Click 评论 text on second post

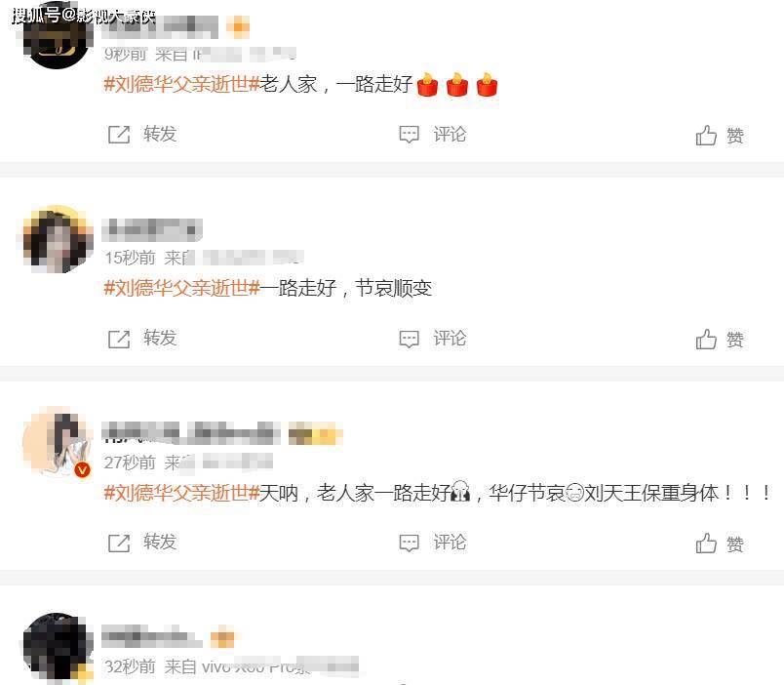pyautogui.click(x=450, y=339)
